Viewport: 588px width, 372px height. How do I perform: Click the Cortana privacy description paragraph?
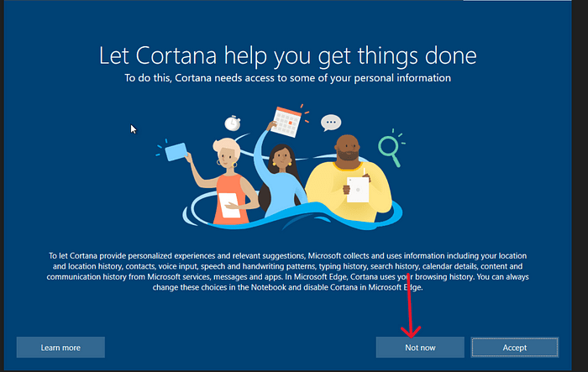coord(287,271)
